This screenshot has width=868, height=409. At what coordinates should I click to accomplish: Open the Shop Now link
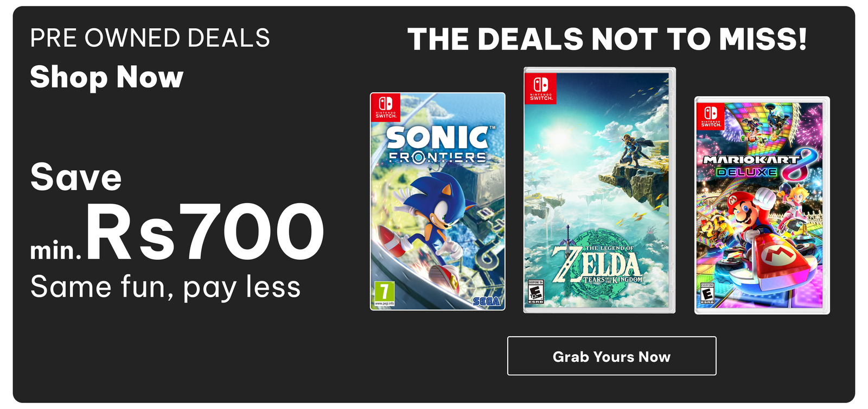107,77
